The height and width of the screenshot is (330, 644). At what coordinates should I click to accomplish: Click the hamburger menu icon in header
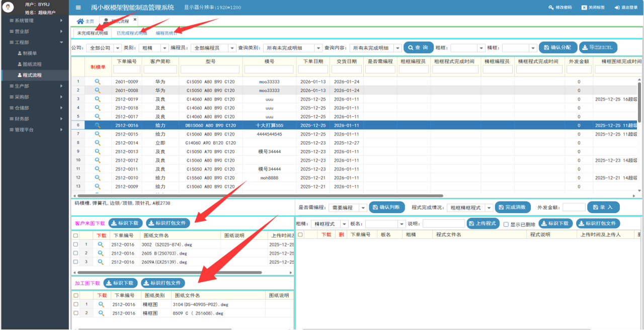[78, 8]
